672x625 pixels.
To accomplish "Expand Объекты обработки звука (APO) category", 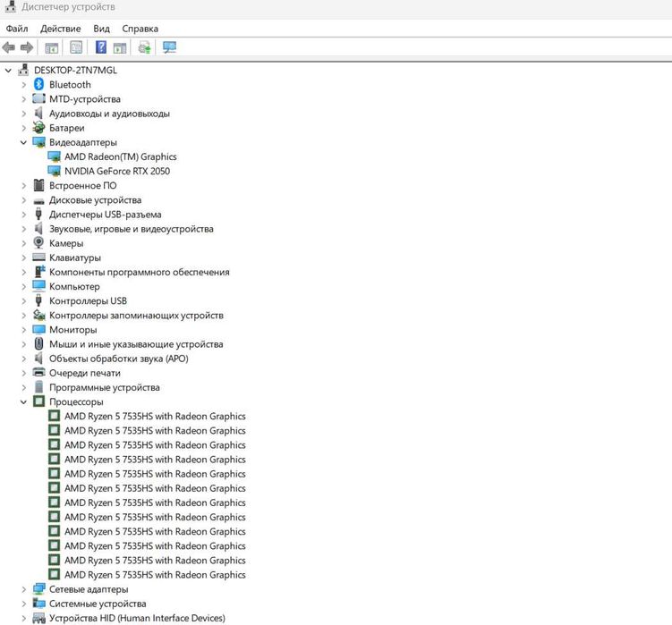I will point(23,359).
